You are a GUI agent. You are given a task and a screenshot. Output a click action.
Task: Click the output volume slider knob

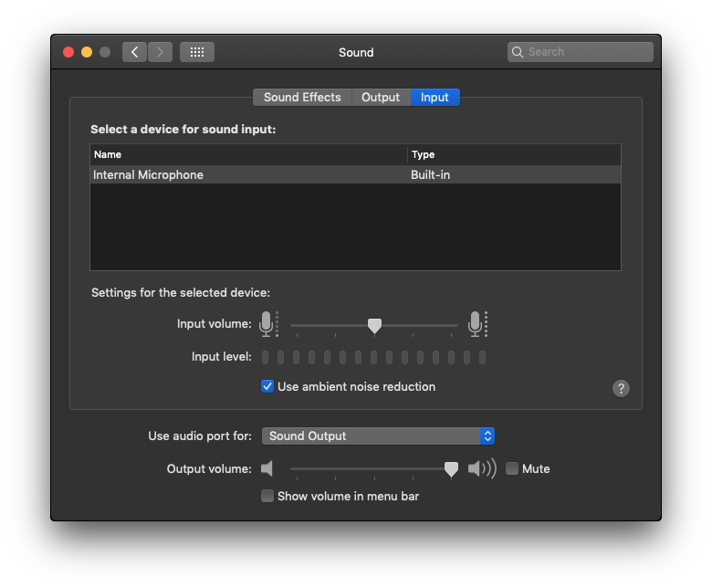(x=451, y=468)
